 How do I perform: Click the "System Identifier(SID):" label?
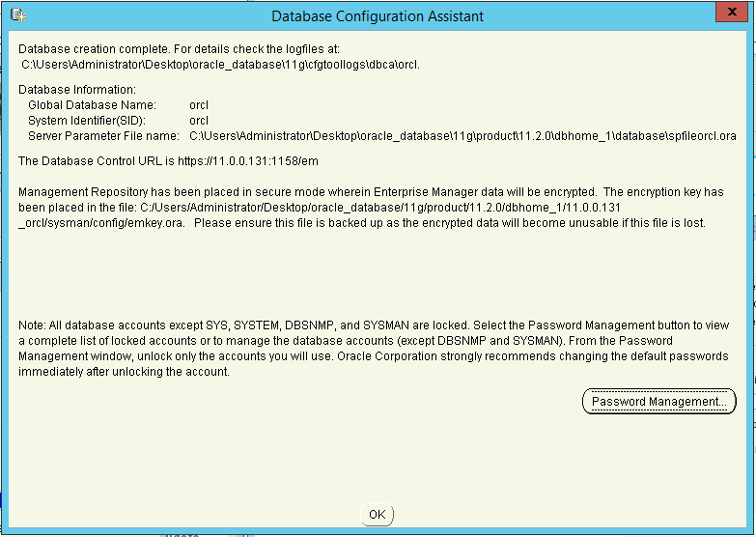pyautogui.click(x=87, y=121)
